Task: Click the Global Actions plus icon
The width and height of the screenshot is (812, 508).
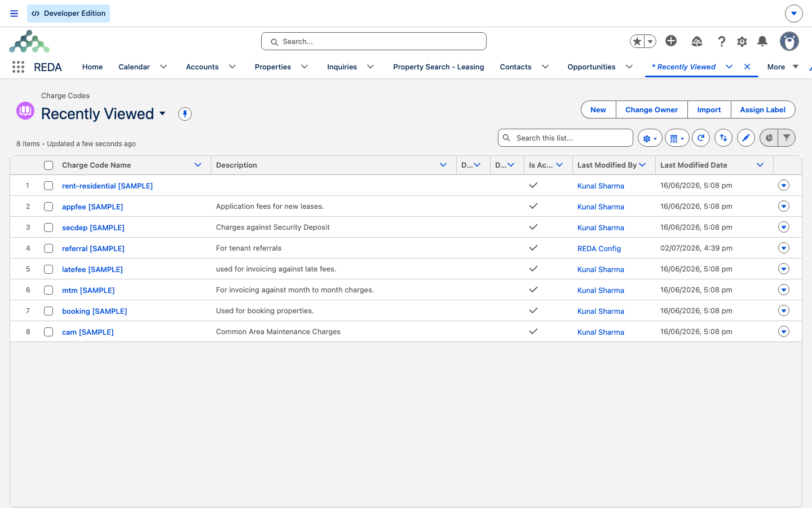Action: pyautogui.click(x=671, y=41)
